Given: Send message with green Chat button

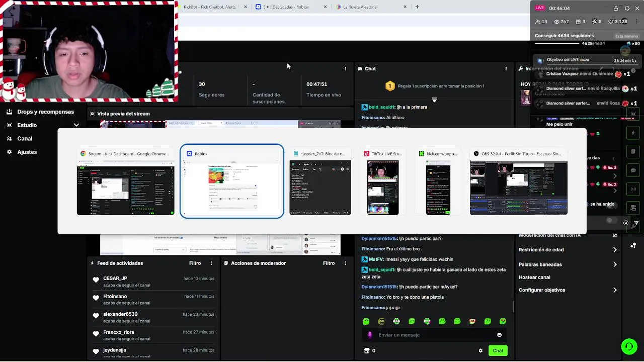Looking at the screenshot, I should click(498, 351).
